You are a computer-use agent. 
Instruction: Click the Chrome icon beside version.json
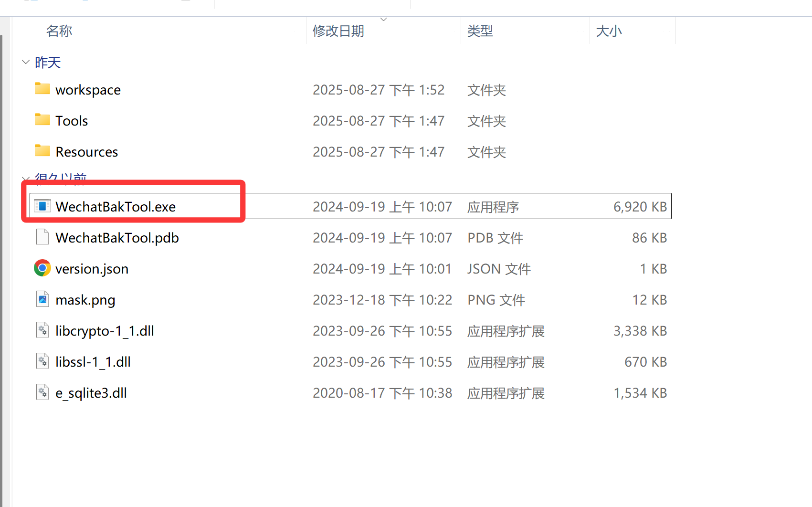(x=42, y=268)
